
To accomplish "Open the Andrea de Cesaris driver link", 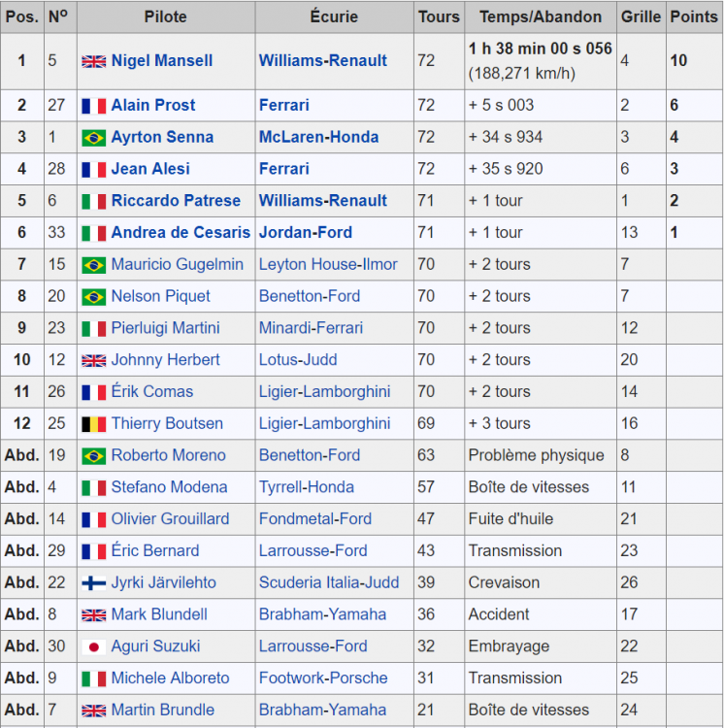I will pyautogui.click(x=181, y=232).
